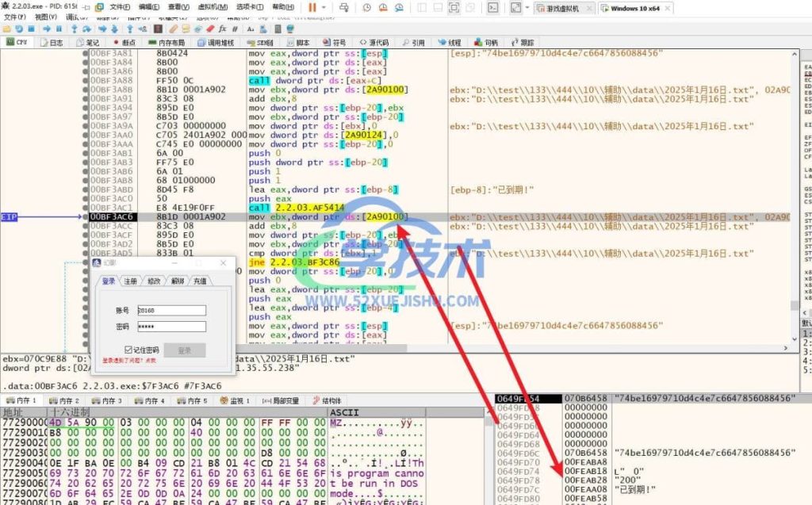Toggle breakpoint dot at address 00BF3A88
The height and width of the screenshot is (505, 812).
(85, 80)
